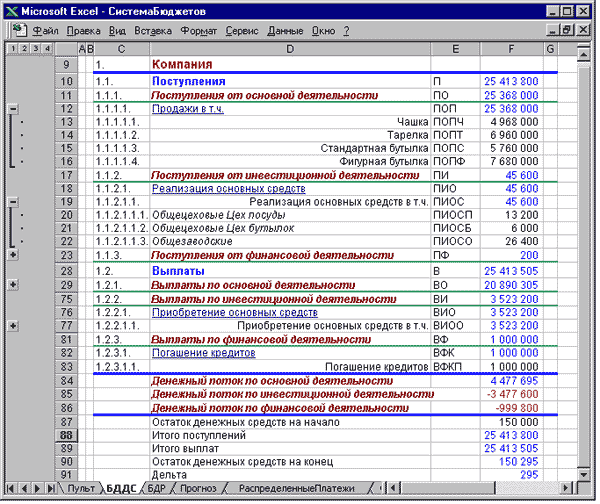Click the 'Продажи в т.ч.' link
The image size is (600, 504).
click(188, 109)
